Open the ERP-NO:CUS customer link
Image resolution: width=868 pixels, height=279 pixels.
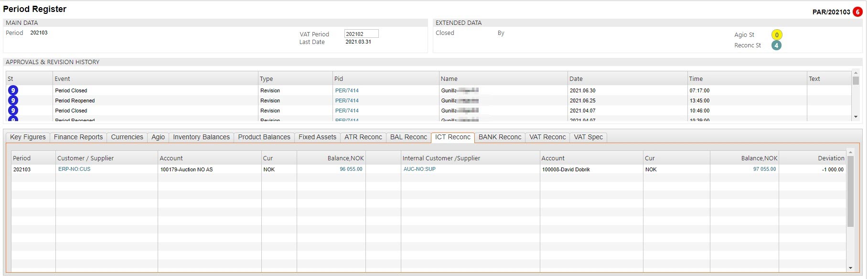click(74, 169)
